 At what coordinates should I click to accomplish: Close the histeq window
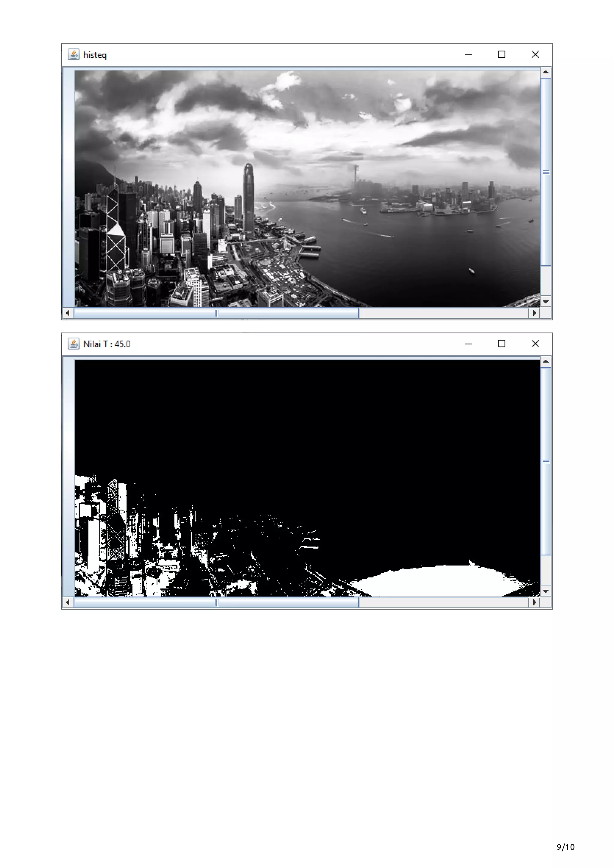535,55
